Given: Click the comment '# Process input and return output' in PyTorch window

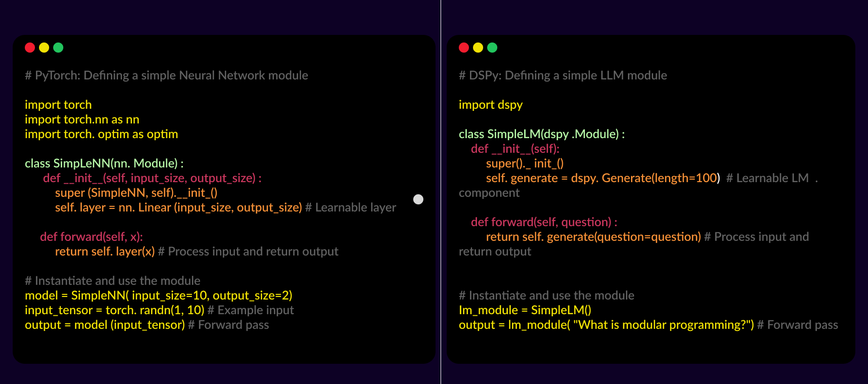Looking at the screenshot, I should pyautogui.click(x=248, y=251).
